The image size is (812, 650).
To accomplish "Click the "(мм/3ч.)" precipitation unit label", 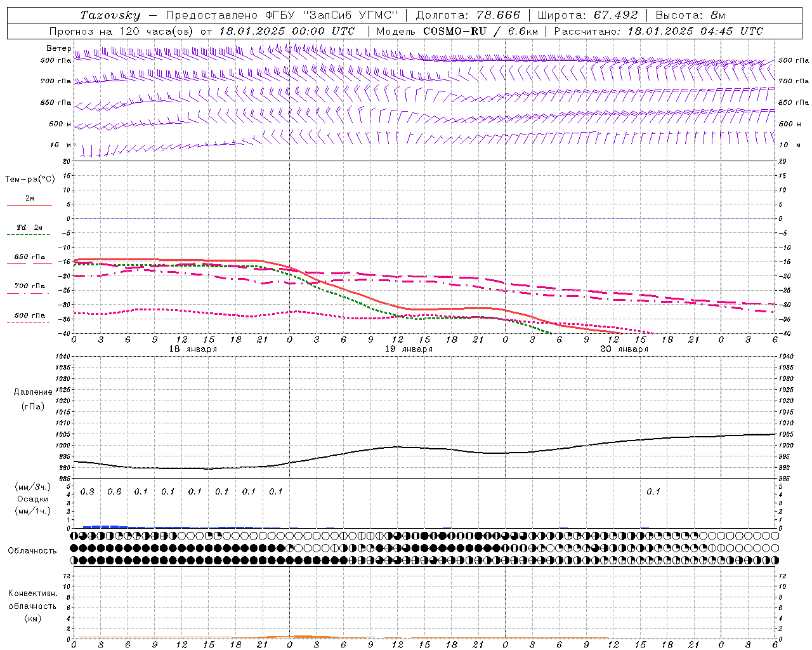I will [x=32, y=487].
